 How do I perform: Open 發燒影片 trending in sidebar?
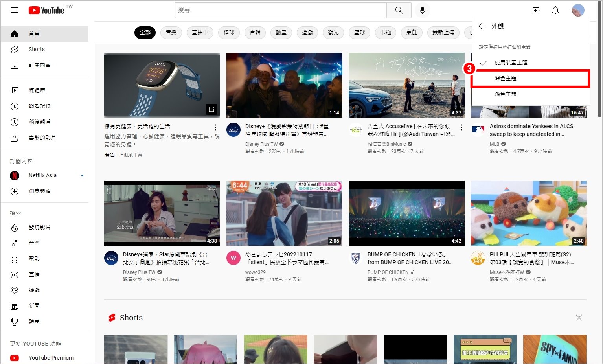44,227
